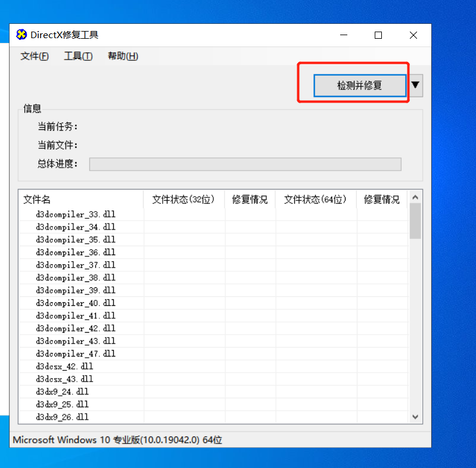This screenshot has width=476, height=468.
Task: Expand the dropdown arrow beside 检测并修复
Action: click(415, 85)
